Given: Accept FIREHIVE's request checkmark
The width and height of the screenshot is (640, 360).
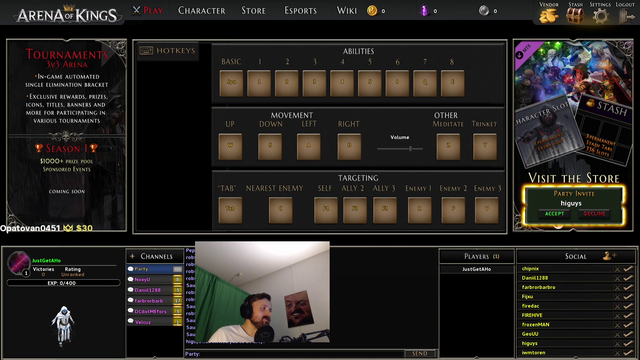Looking at the screenshot, I should point(628,316).
